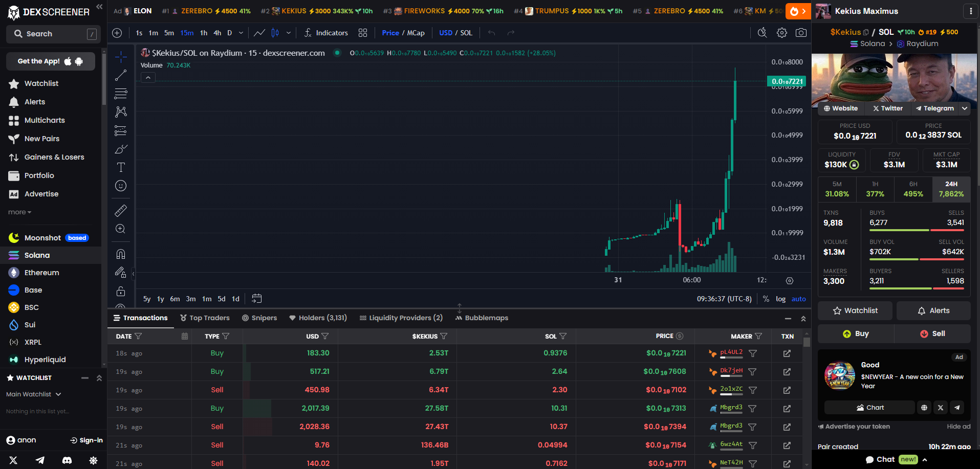The height and width of the screenshot is (469, 980).
Task: Switch chart denomination to SOL
Action: point(466,33)
